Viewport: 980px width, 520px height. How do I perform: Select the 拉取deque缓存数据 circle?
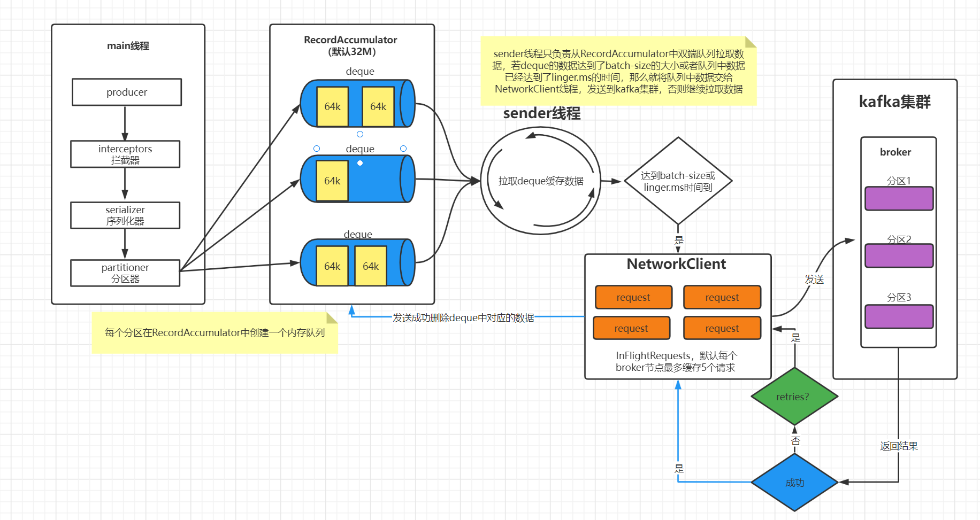point(541,181)
